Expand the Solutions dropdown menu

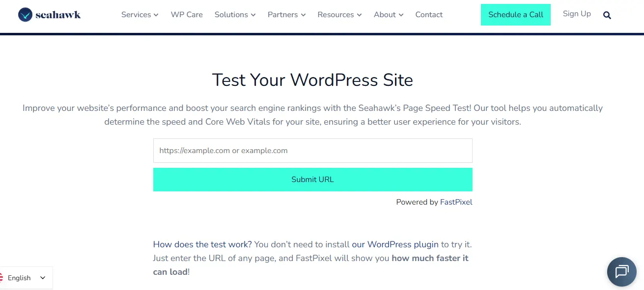(235, 15)
